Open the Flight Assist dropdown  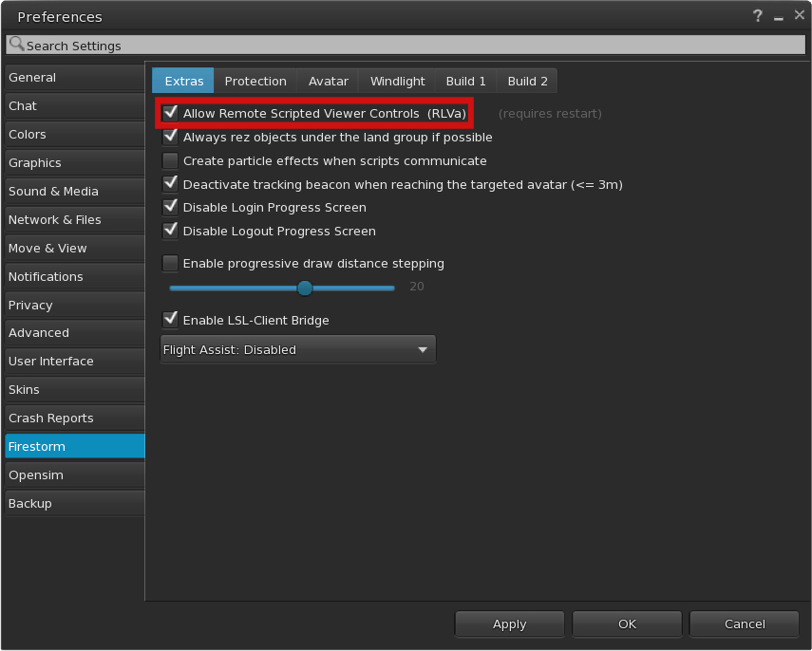[297, 349]
